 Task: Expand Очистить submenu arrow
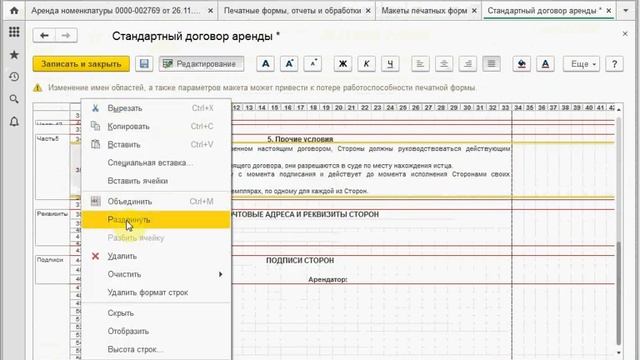(x=220, y=274)
